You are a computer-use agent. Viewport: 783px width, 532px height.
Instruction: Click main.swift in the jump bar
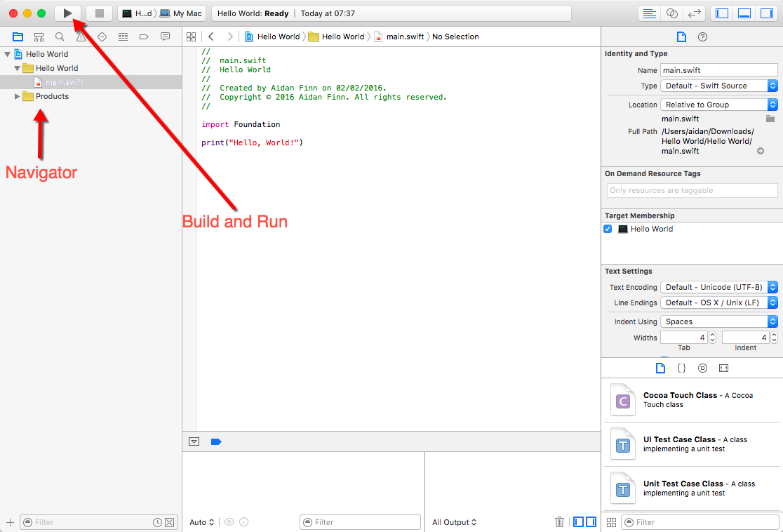coord(399,36)
